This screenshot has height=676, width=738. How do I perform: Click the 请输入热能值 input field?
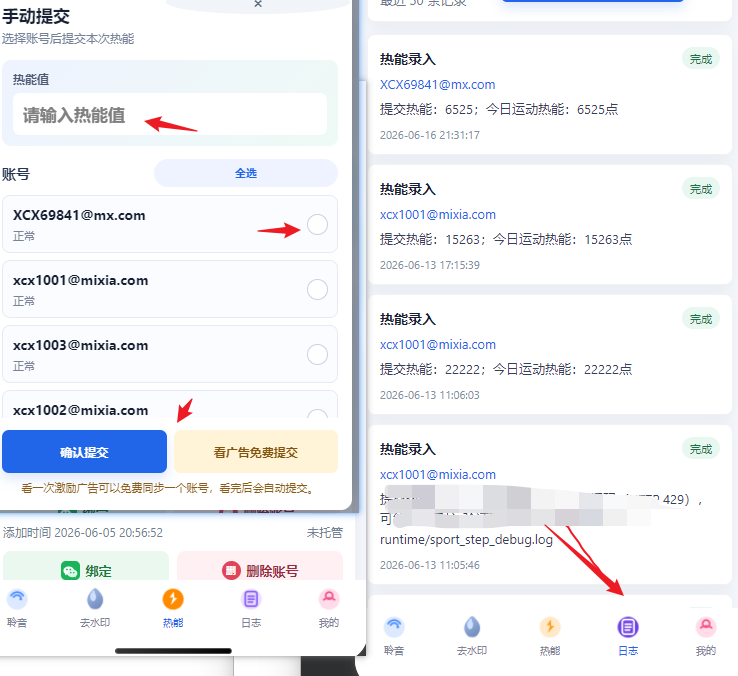(x=170, y=114)
